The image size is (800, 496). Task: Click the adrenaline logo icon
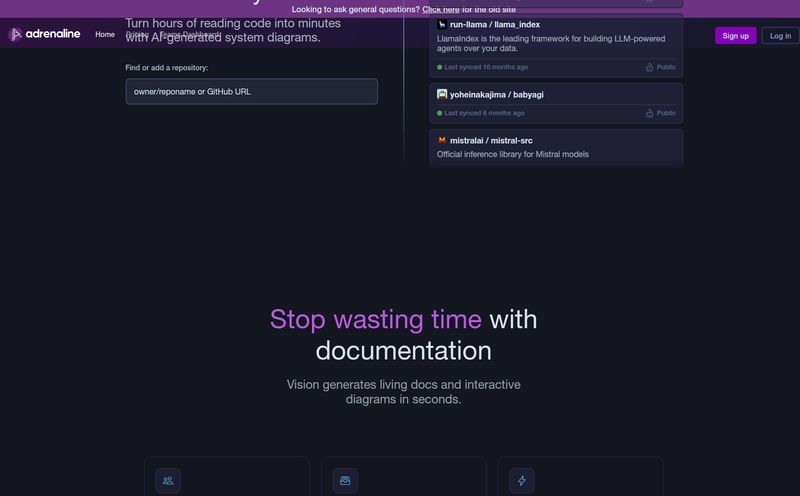pyautogui.click(x=15, y=34)
